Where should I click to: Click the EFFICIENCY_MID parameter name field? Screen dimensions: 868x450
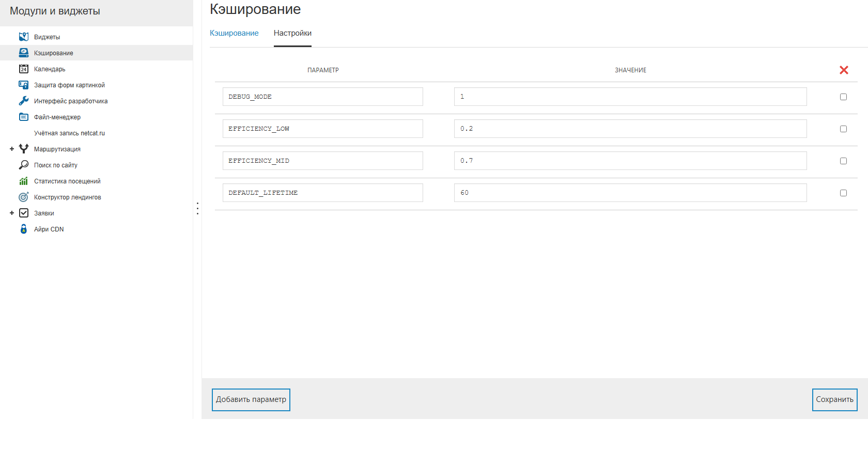323,161
